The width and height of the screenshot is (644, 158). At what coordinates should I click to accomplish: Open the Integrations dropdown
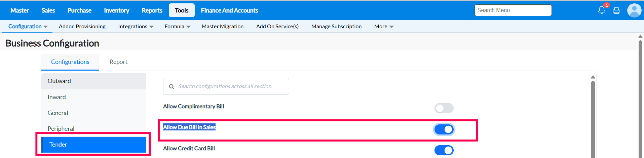click(136, 27)
